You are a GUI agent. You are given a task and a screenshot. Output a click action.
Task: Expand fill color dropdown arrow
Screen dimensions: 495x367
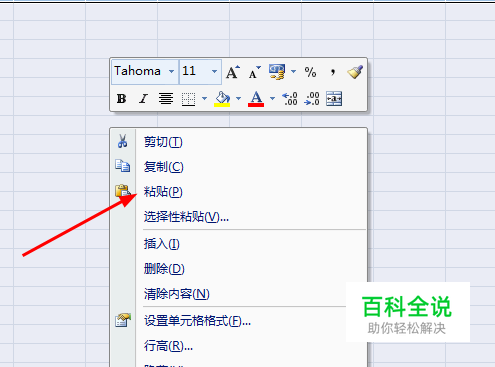238,99
